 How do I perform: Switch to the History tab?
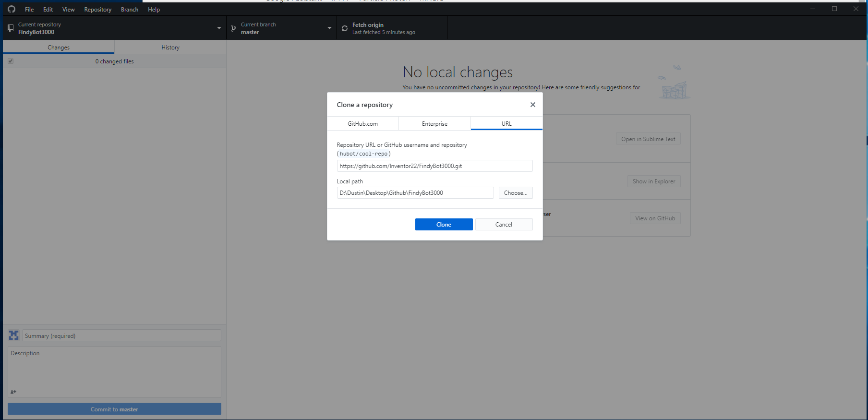(170, 47)
